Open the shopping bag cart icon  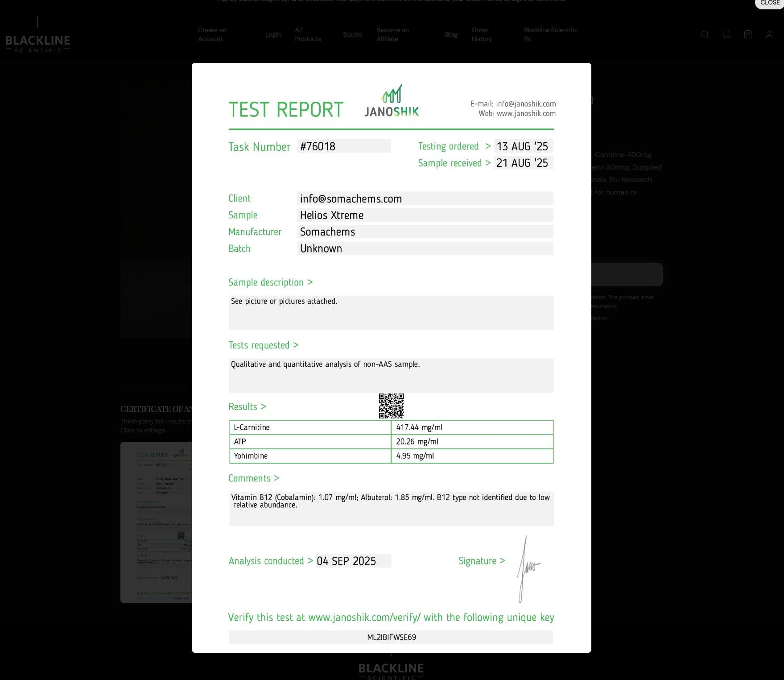click(748, 34)
